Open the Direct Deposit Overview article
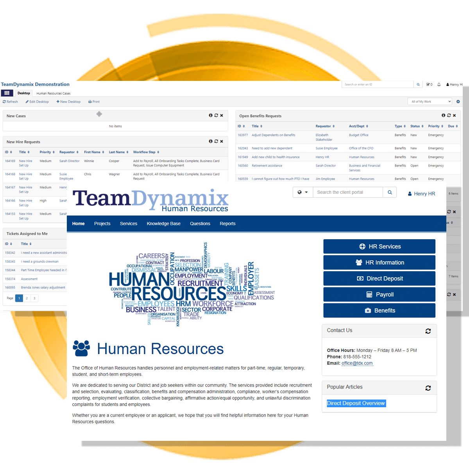This screenshot has width=469, height=476. point(356,403)
